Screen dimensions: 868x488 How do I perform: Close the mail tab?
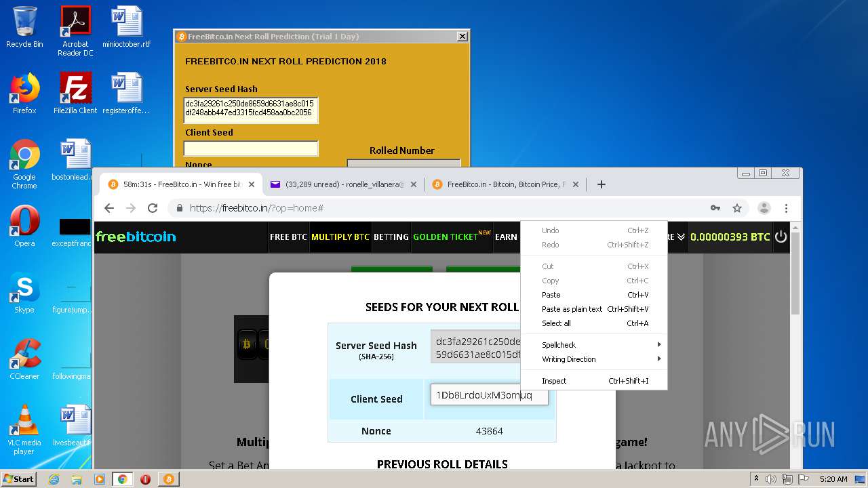pyautogui.click(x=414, y=184)
